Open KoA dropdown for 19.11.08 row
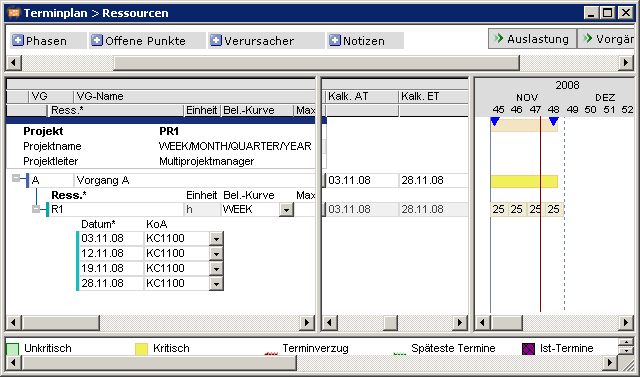Viewport: 640px width, 377px height. tap(216, 268)
